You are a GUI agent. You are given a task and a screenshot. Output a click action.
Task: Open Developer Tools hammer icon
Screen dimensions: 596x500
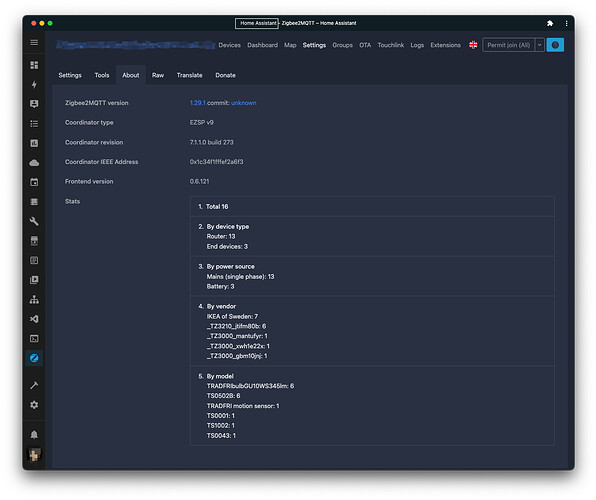[34, 386]
